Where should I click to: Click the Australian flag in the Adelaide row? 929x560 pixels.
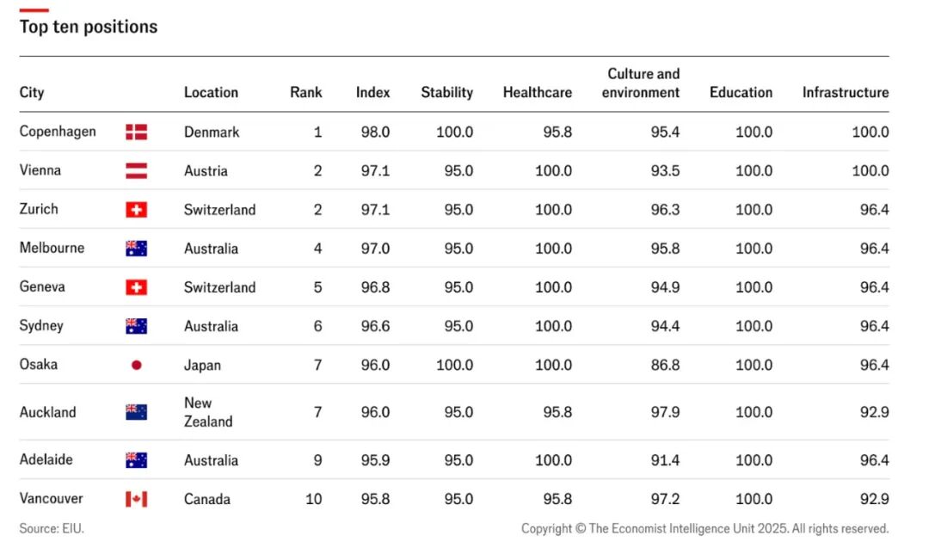coord(136,460)
